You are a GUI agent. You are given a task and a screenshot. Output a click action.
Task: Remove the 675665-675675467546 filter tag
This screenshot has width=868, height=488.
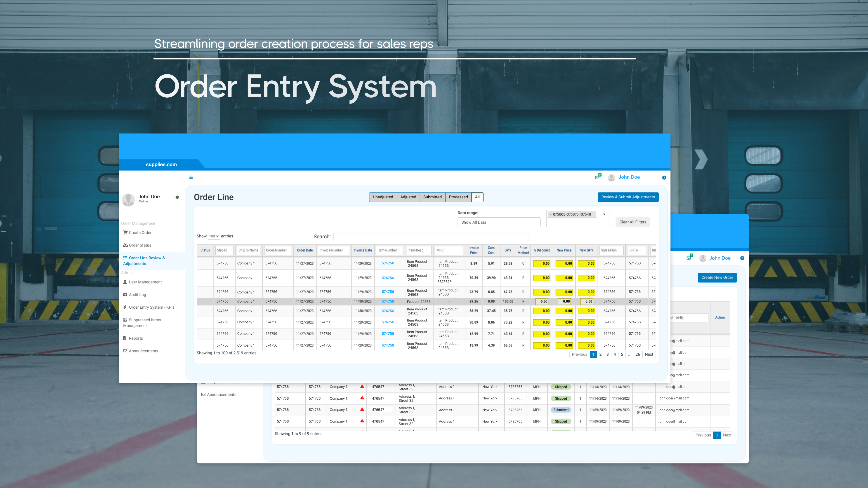[x=551, y=215]
